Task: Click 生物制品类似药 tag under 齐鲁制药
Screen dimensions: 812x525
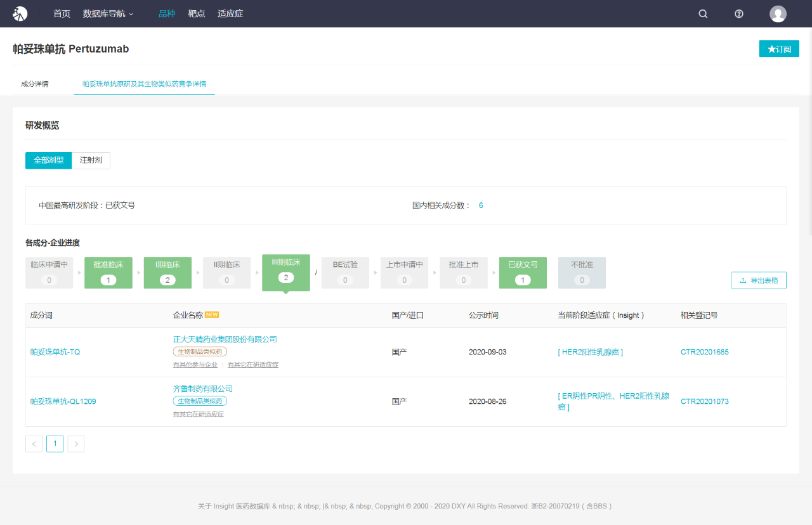Action: (200, 401)
